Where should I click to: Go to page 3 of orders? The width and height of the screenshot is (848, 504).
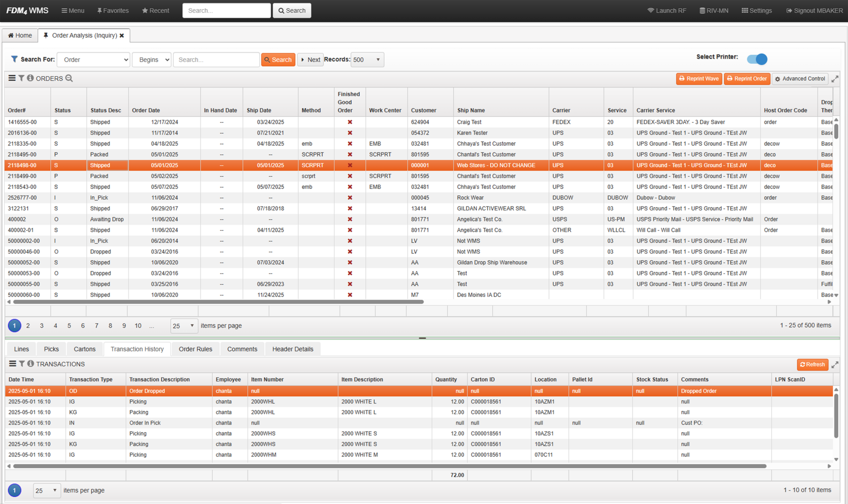(x=41, y=326)
